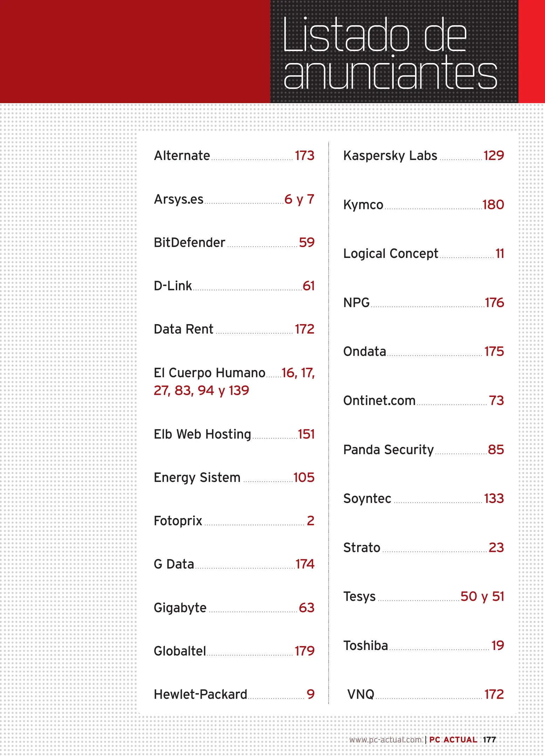Click the www.pc-actual.com footer link
The height and width of the screenshot is (756, 545).
coord(385,740)
